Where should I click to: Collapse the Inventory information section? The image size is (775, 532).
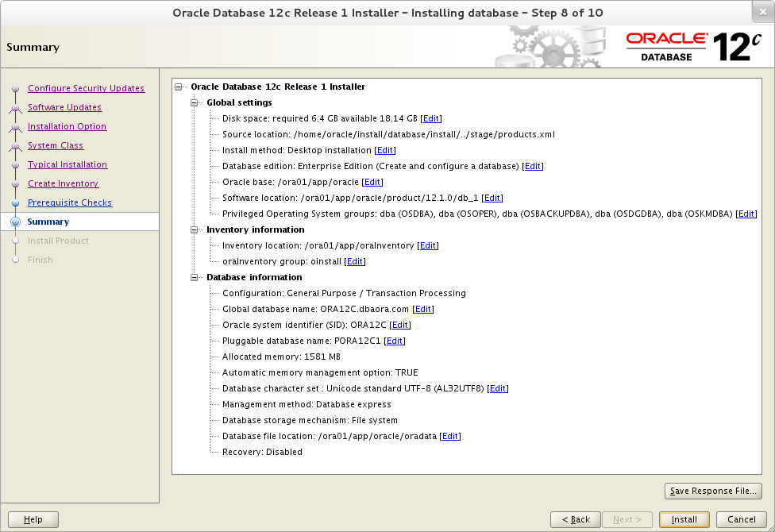[195, 230]
